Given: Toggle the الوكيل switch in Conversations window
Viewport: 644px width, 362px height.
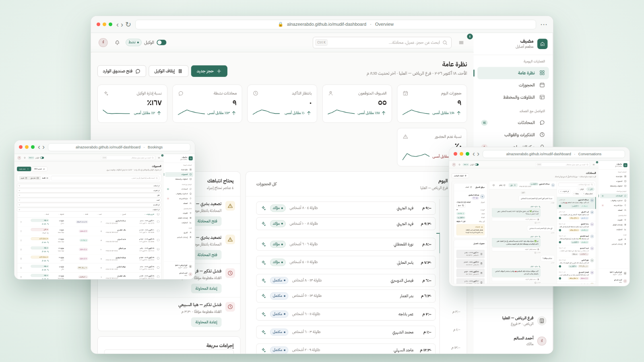Looking at the screenshot, I should [477, 165].
